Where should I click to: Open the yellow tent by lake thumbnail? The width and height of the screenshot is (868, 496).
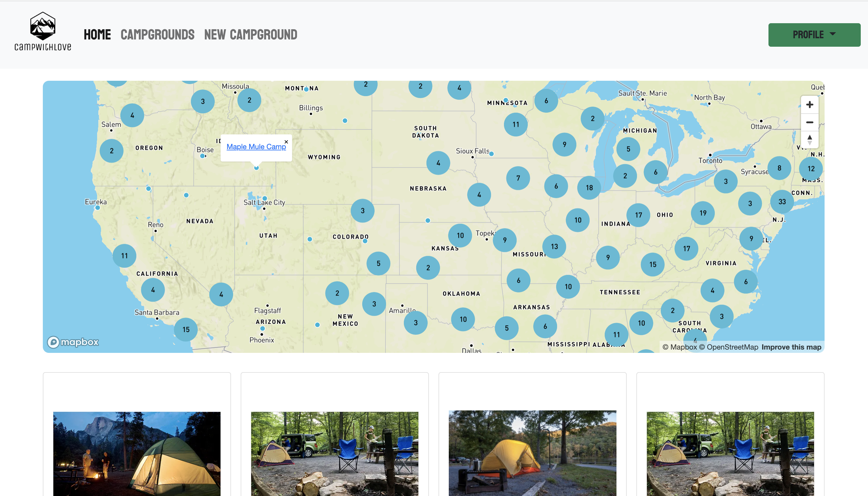[533, 453]
